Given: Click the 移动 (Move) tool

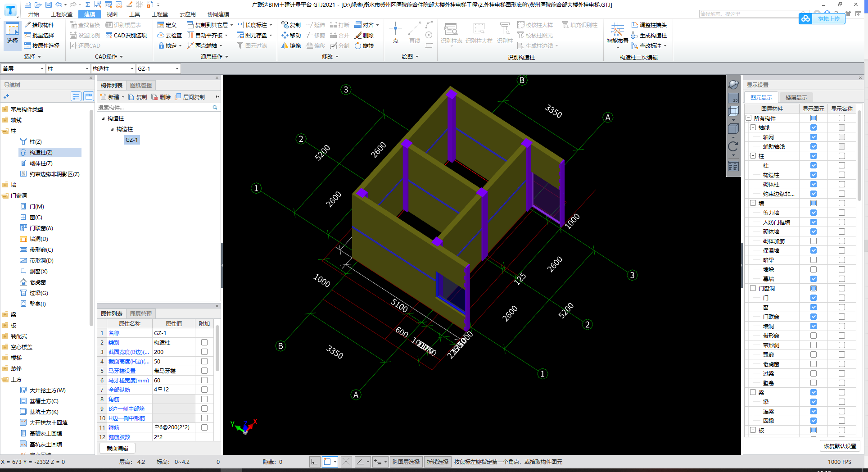Looking at the screenshot, I should pyautogui.click(x=291, y=35).
